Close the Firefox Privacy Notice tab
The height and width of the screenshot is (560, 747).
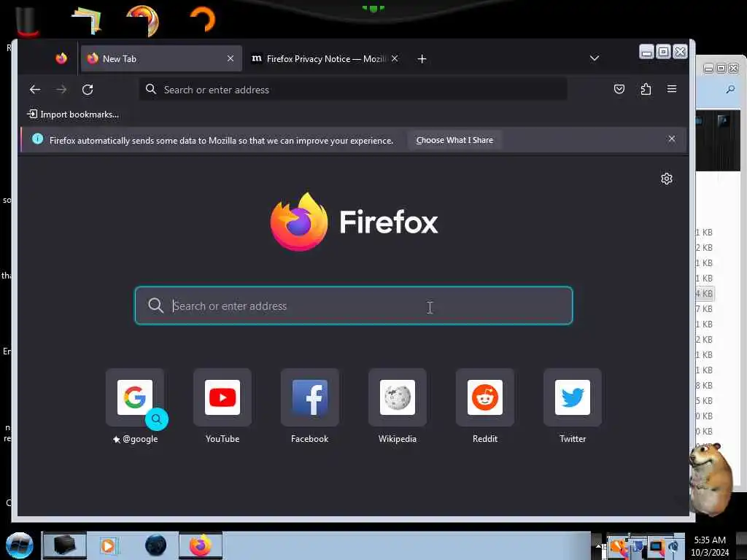[x=395, y=58]
